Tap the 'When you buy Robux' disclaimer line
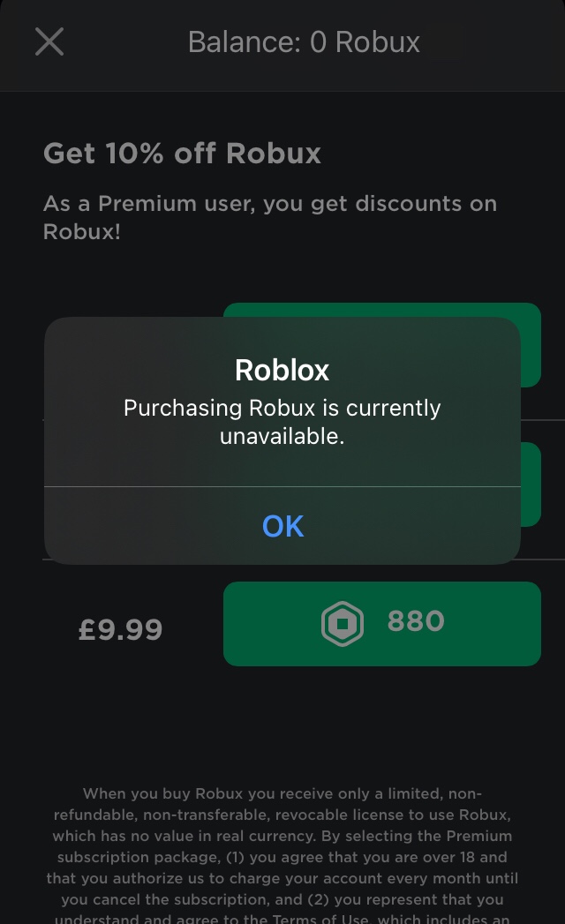 (x=282, y=793)
